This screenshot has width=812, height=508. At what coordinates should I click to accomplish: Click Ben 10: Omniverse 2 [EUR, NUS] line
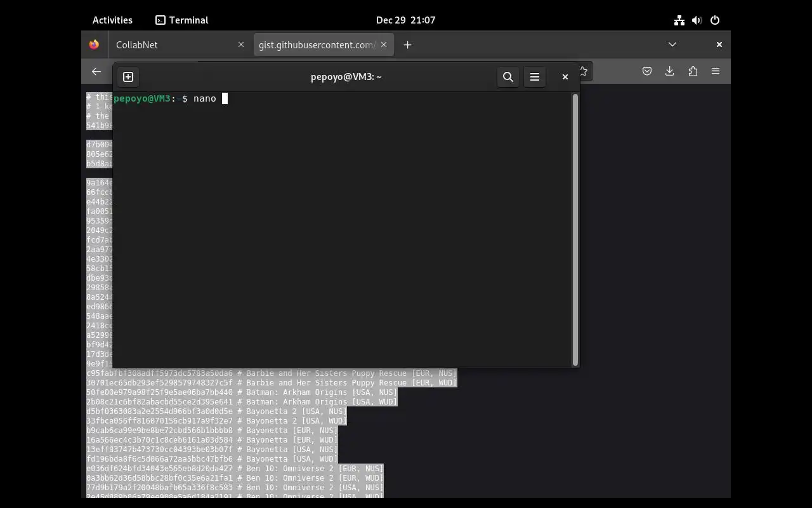[235, 469]
